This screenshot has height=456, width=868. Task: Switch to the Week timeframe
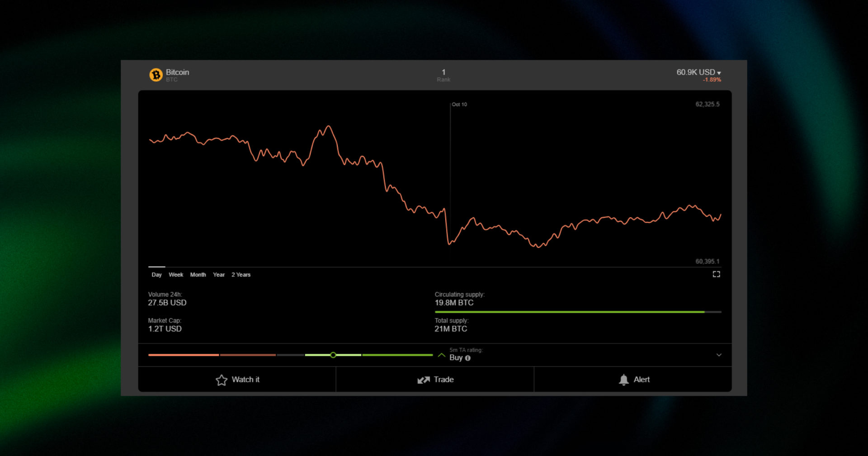[176, 275]
